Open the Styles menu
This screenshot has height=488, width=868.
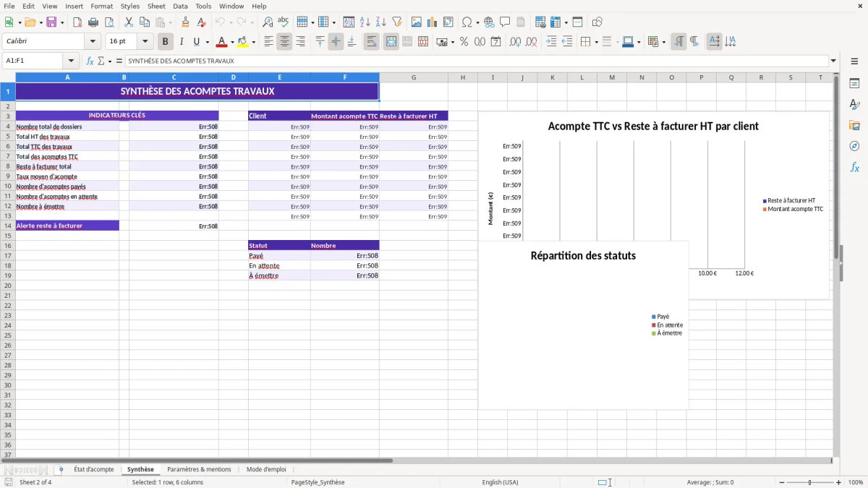tap(130, 6)
